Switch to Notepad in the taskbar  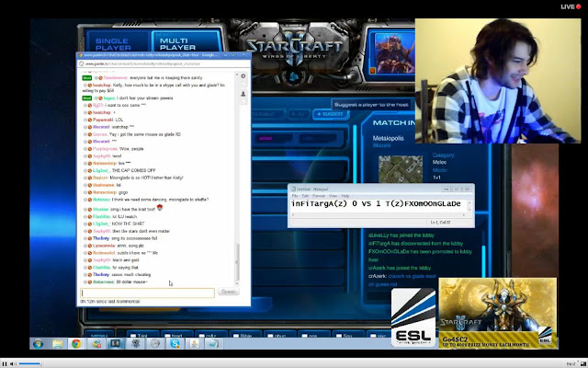tap(213, 343)
